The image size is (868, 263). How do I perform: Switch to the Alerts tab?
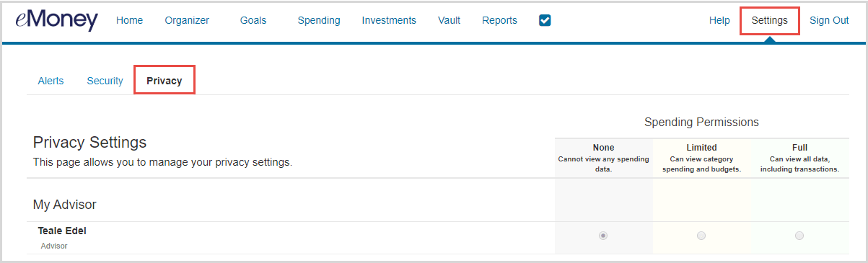pos(51,81)
